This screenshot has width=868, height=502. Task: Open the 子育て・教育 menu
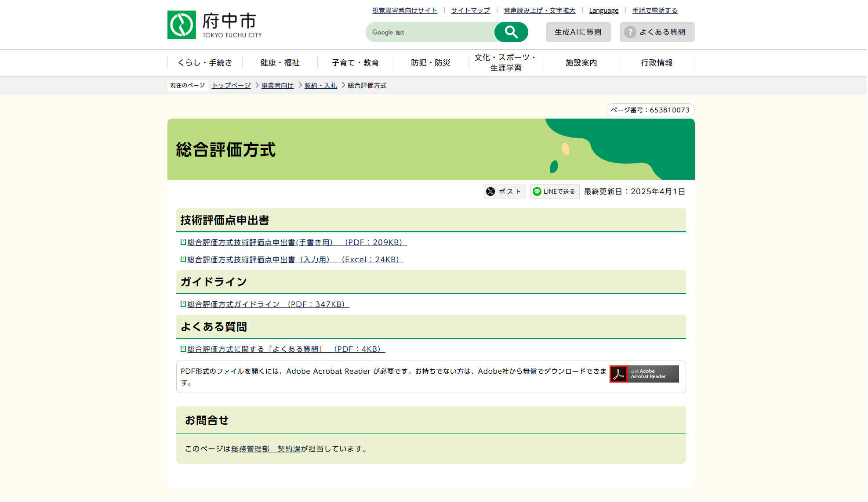tap(355, 63)
